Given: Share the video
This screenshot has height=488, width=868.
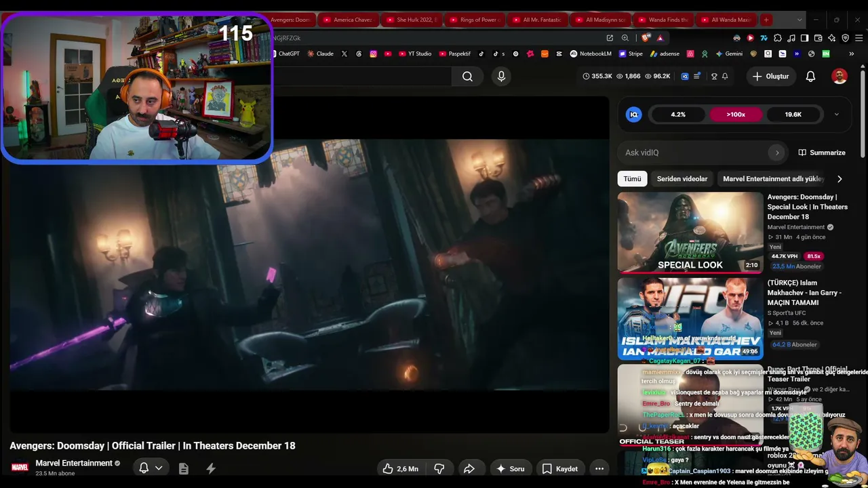Looking at the screenshot, I should 469,468.
